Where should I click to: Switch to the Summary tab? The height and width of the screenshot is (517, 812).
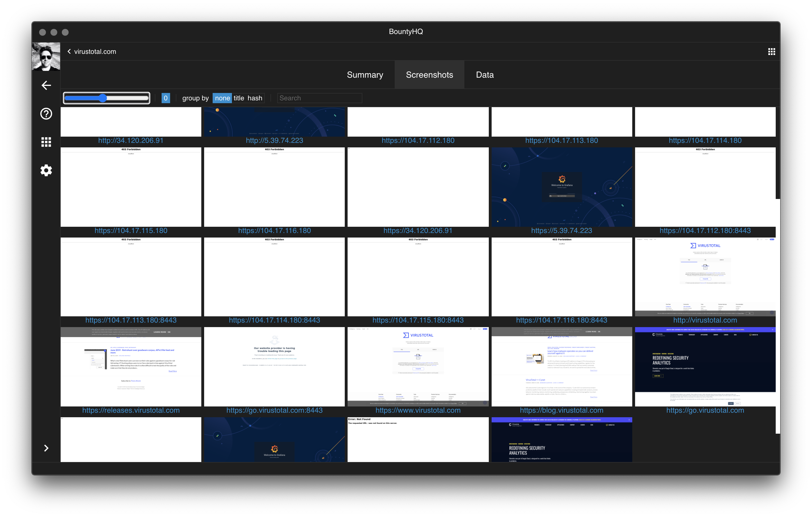point(365,75)
